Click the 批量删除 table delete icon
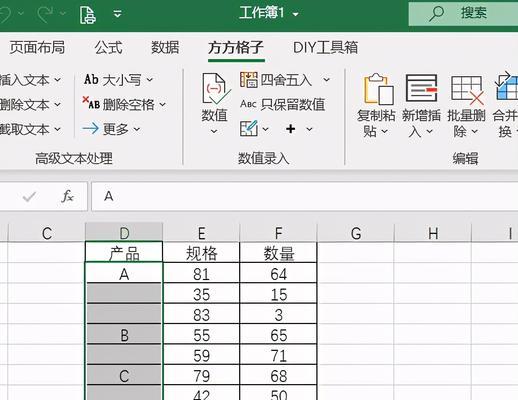518x400 pixels. click(467, 89)
